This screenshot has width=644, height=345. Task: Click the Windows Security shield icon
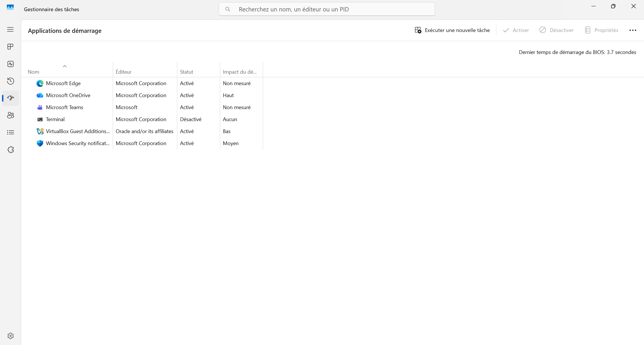click(40, 143)
